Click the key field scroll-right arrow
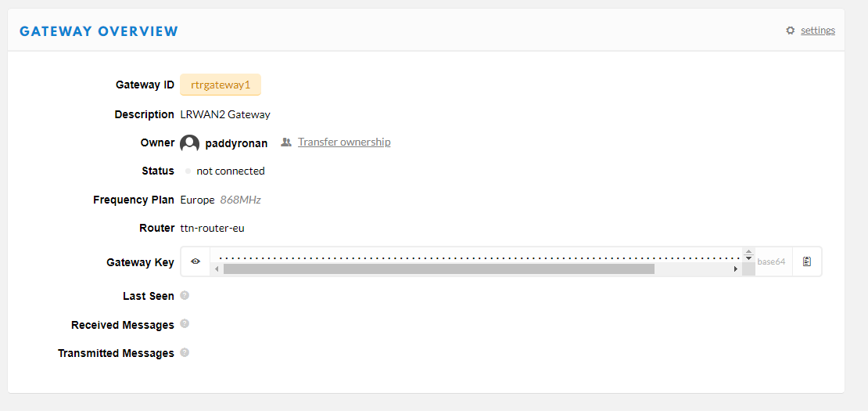Screen dimensions: 868x411 (736, 269)
